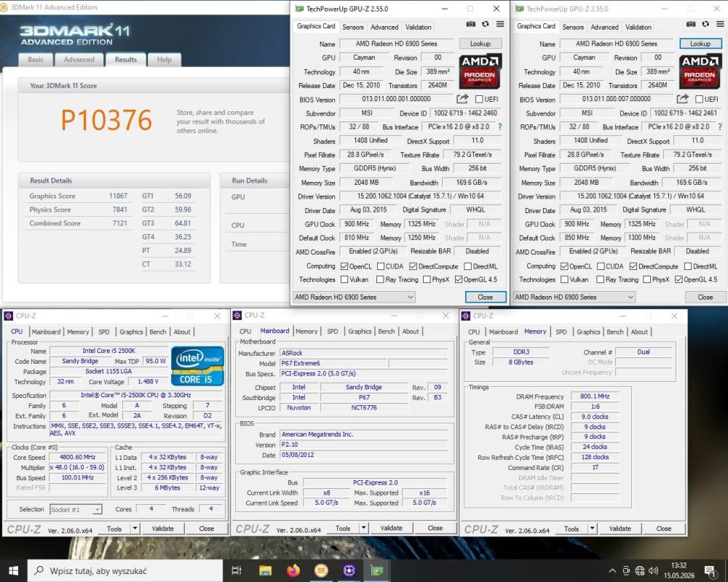
Task: Toggle the Vulkan checkbox in the left GPU-Z window
Action: [344, 279]
